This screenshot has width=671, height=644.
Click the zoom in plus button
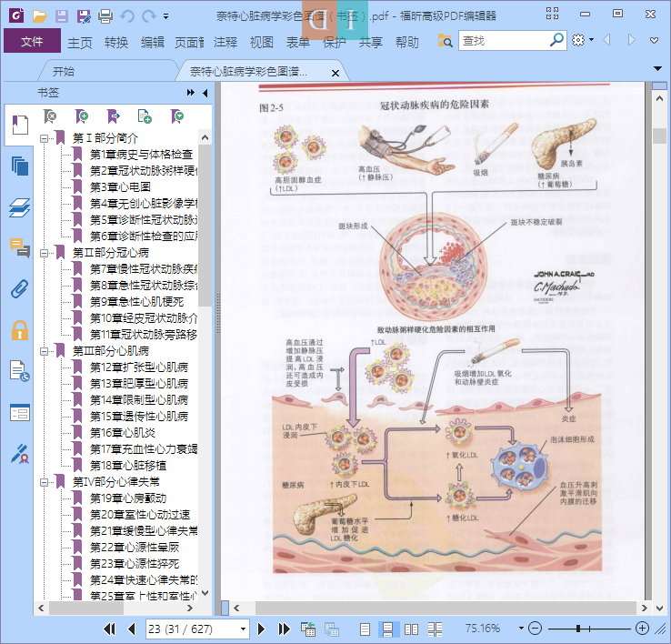pos(642,629)
